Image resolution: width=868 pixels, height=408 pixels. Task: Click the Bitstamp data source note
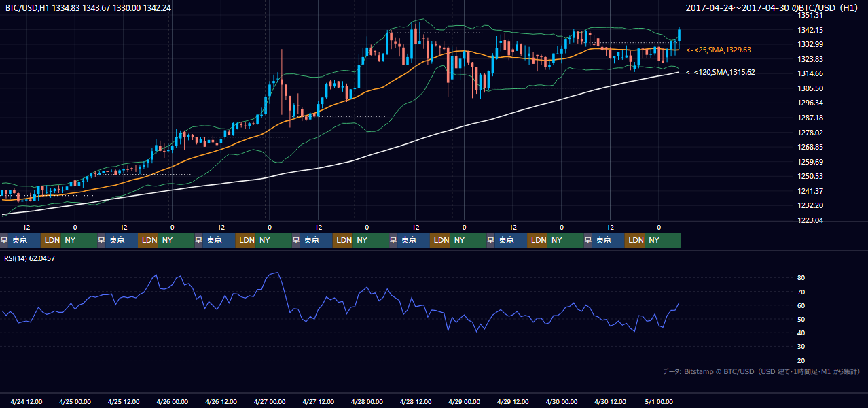761,371
